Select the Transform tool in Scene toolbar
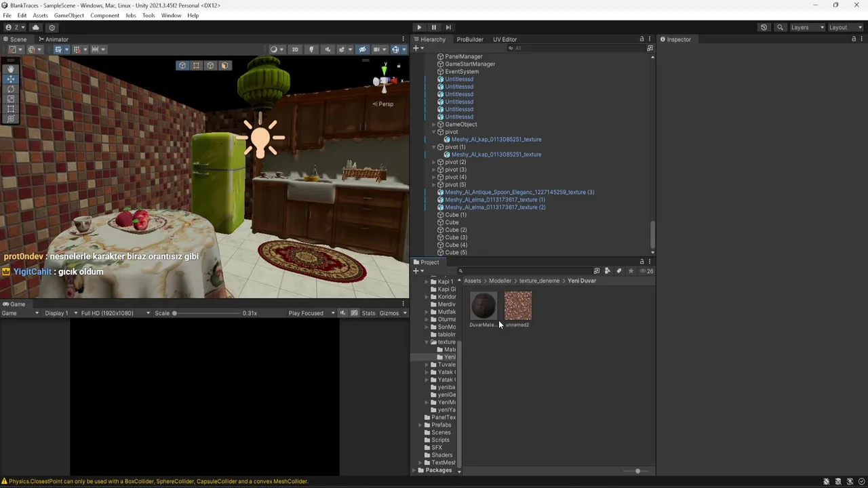The height and width of the screenshot is (488, 868). (11, 119)
